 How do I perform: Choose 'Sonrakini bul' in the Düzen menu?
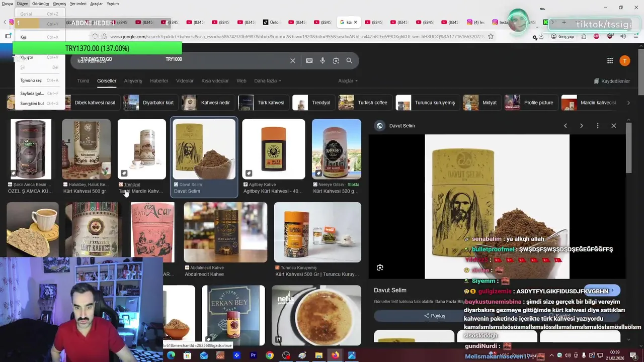[39, 104]
